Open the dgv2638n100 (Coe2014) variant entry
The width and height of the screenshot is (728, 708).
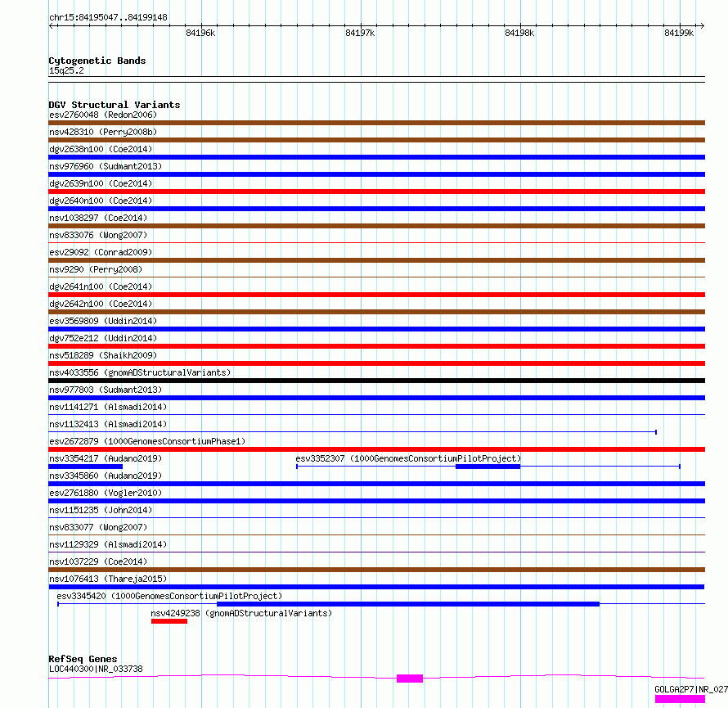tap(101, 149)
